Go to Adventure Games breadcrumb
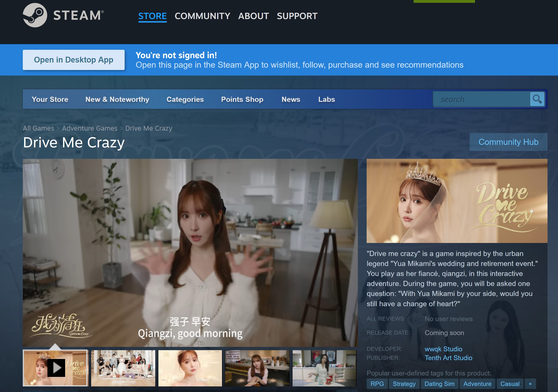558x392 pixels. coord(90,128)
